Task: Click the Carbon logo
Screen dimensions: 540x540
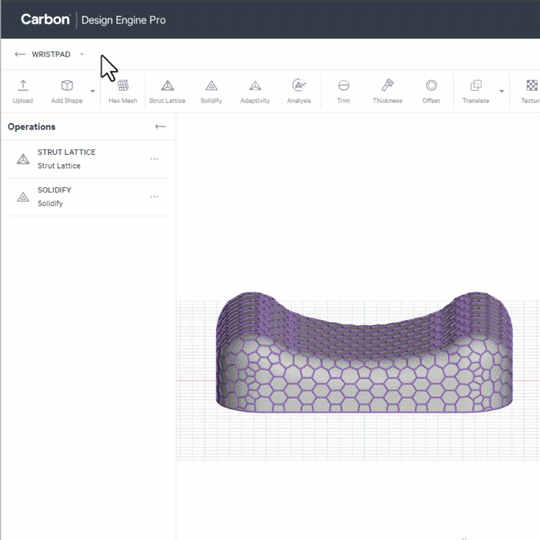Action: click(x=45, y=20)
